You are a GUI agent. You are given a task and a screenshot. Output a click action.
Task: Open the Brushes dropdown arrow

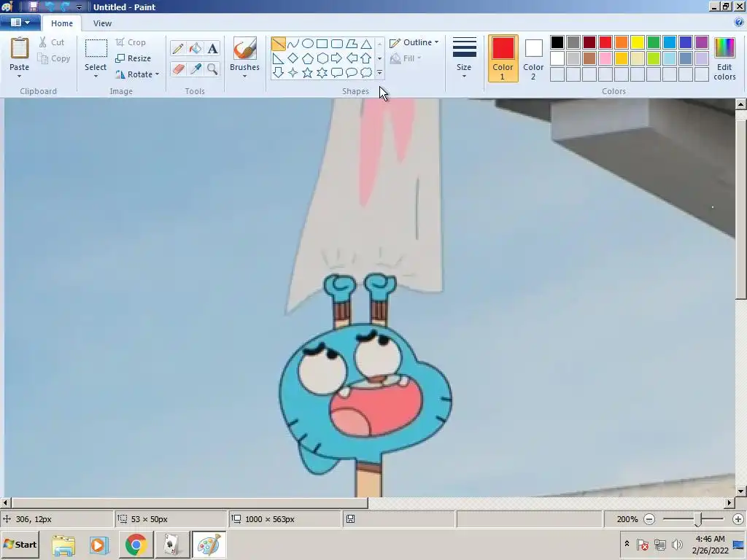pos(245,76)
